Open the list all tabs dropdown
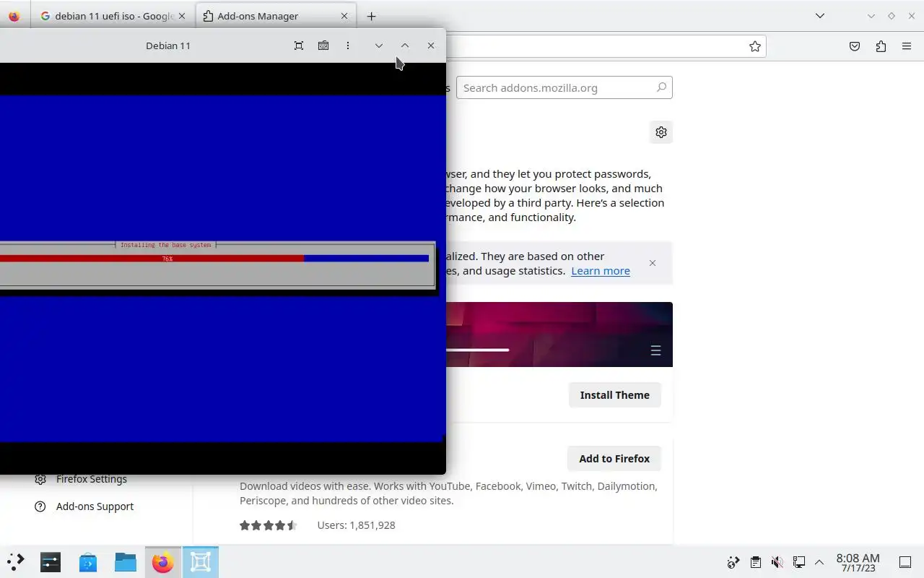The image size is (924, 578). (820, 16)
